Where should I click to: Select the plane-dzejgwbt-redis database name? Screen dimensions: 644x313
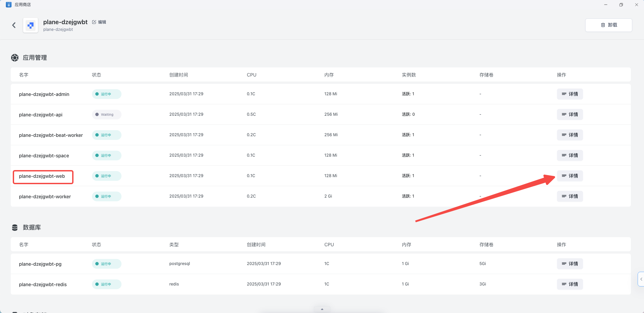(43, 284)
